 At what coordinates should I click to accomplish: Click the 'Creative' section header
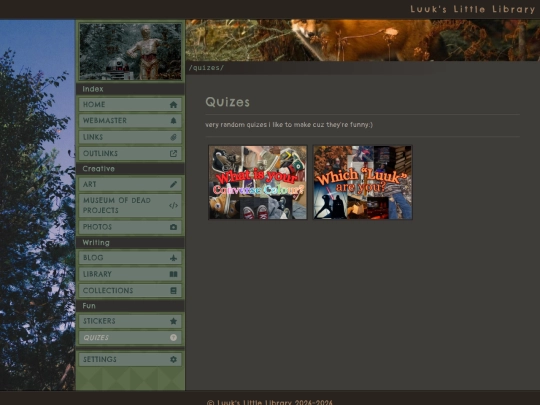pos(98,169)
